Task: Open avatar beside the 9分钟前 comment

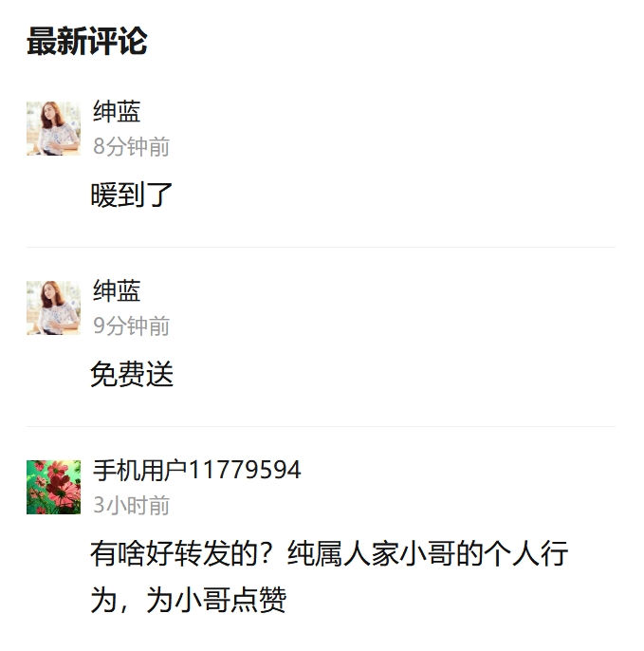Action: (x=53, y=307)
